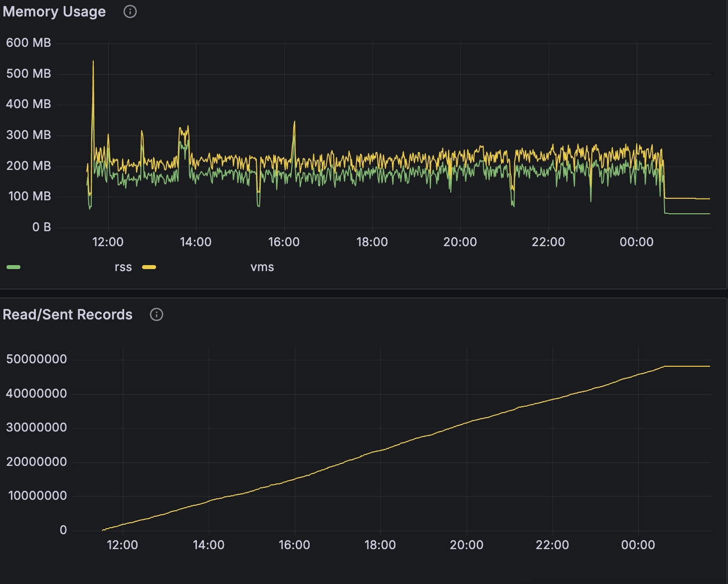This screenshot has height=584, width=728.
Task: Click the 600 MB axis label
Action: coord(28,43)
